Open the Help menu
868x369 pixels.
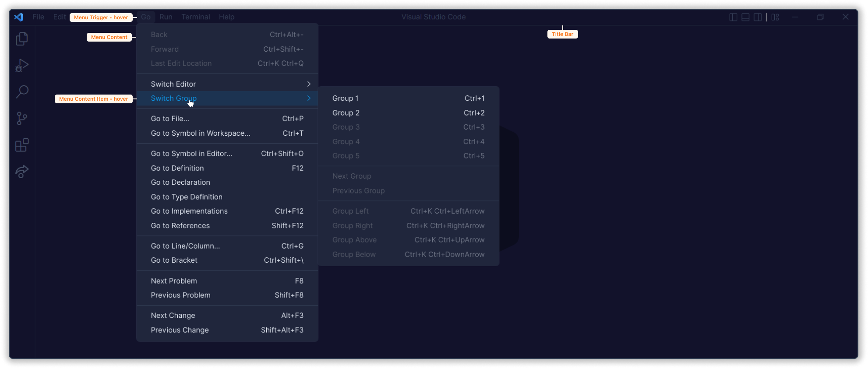227,17
